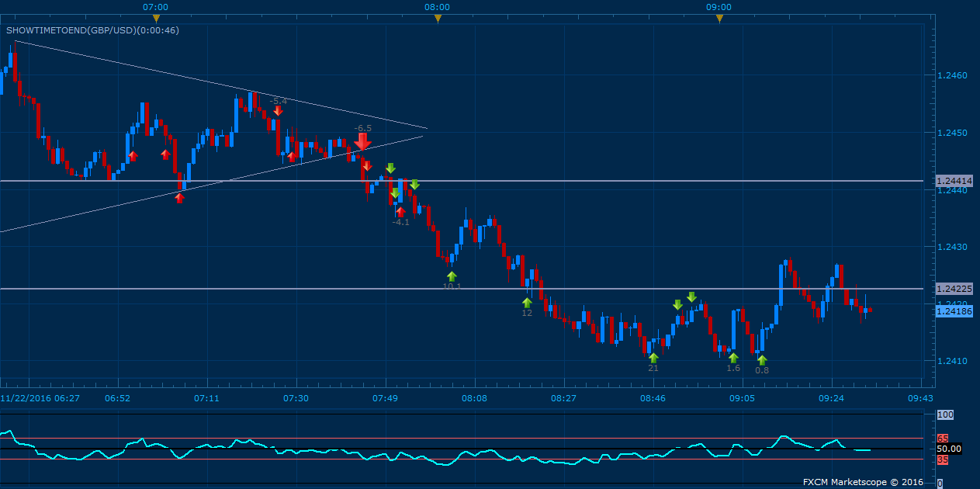The width and height of the screenshot is (980, 489).
Task: Click the 1.2430 price axis label
Action: coord(952,247)
